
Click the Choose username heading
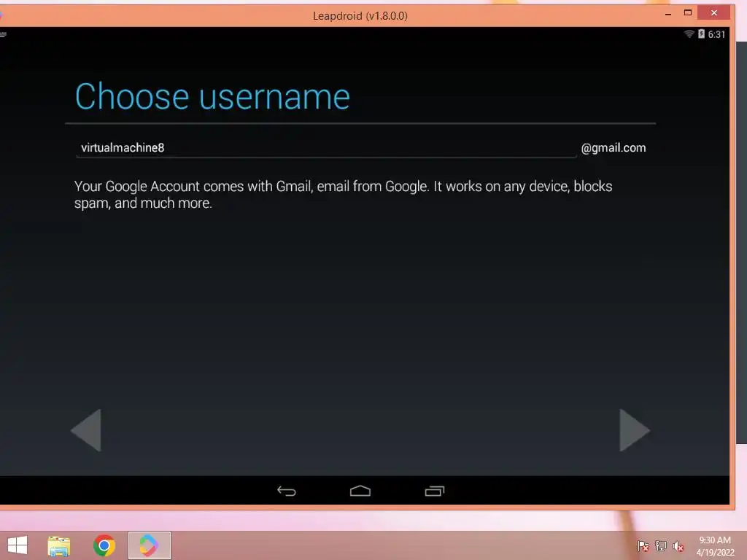point(212,97)
